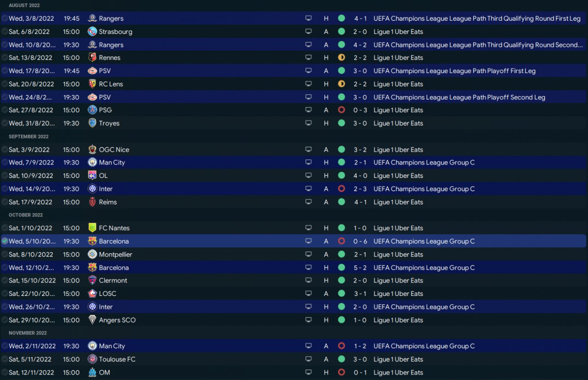Toggle the checkmark beside Sat, 12/11/2022 OM
The height and width of the screenshot is (380, 588).
[5, 373]
